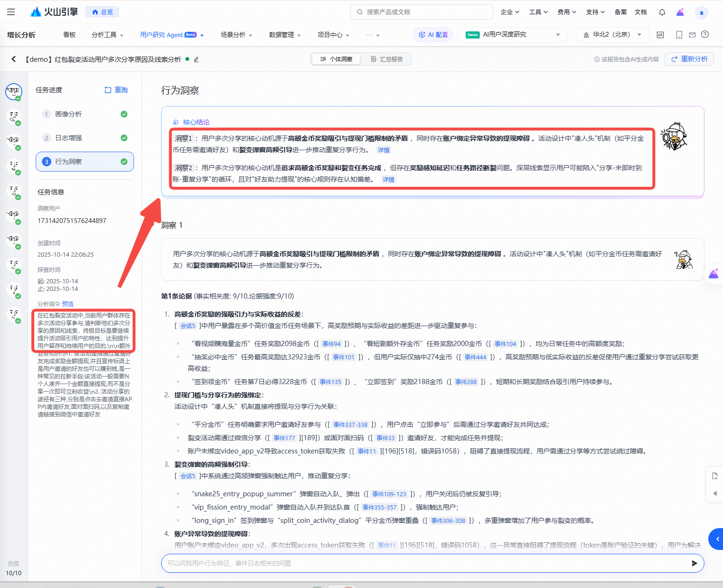Open the notifications bell

(x=662, y=12)
